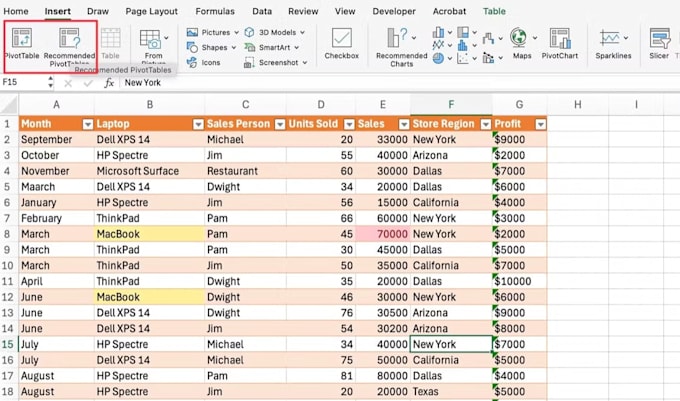The width and height of the screenshot is (680, 401).
Task: Open the Shapes gallery
Action: click(x=207, y=47)
